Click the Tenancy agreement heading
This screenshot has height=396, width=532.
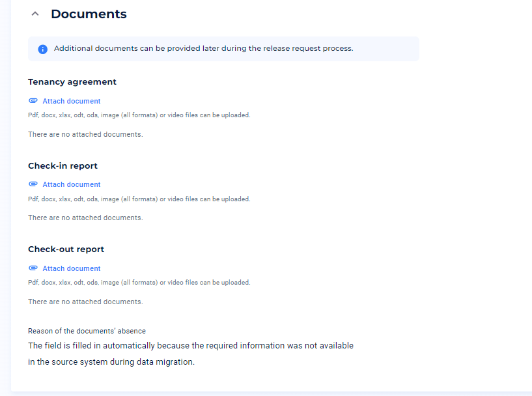(x=72, y=82)
